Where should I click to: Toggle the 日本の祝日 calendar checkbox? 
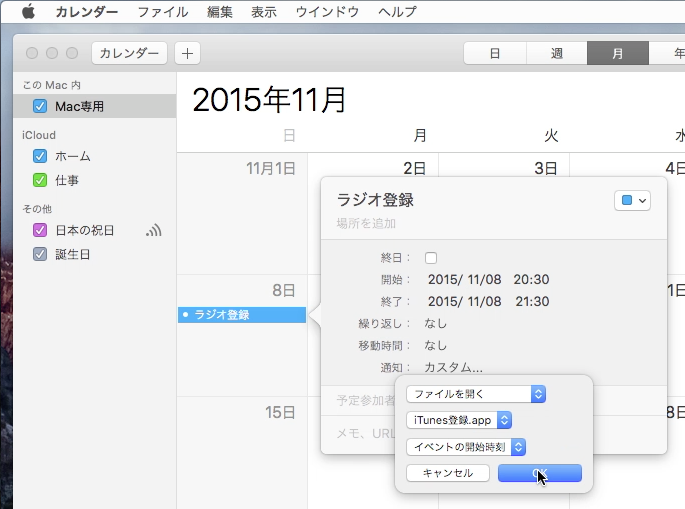point(40,230)
